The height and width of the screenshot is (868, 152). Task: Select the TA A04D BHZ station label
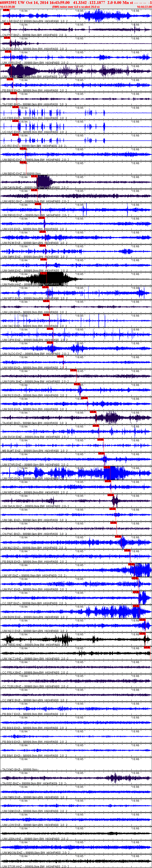[35, 423]
